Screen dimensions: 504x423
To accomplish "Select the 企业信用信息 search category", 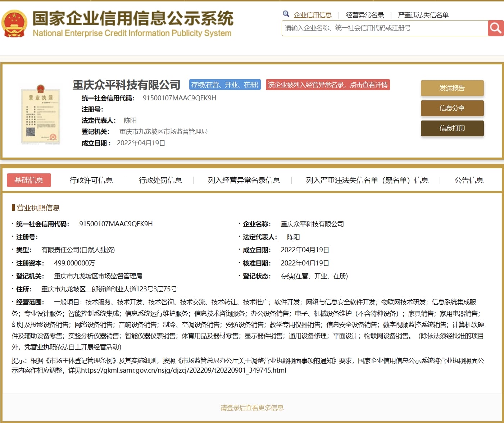I will click(312, 15).
